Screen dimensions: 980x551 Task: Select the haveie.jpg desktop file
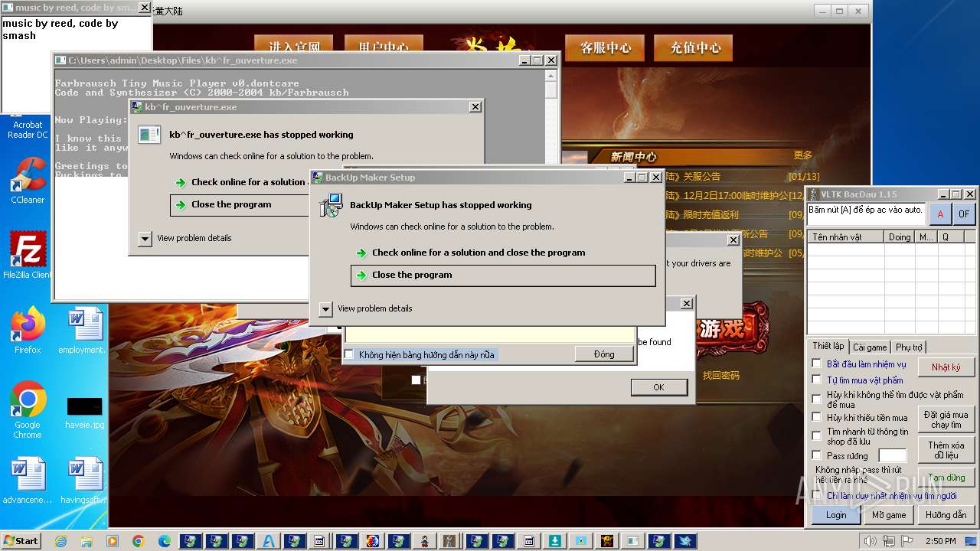pyautogui.click(x=84, y=412)
